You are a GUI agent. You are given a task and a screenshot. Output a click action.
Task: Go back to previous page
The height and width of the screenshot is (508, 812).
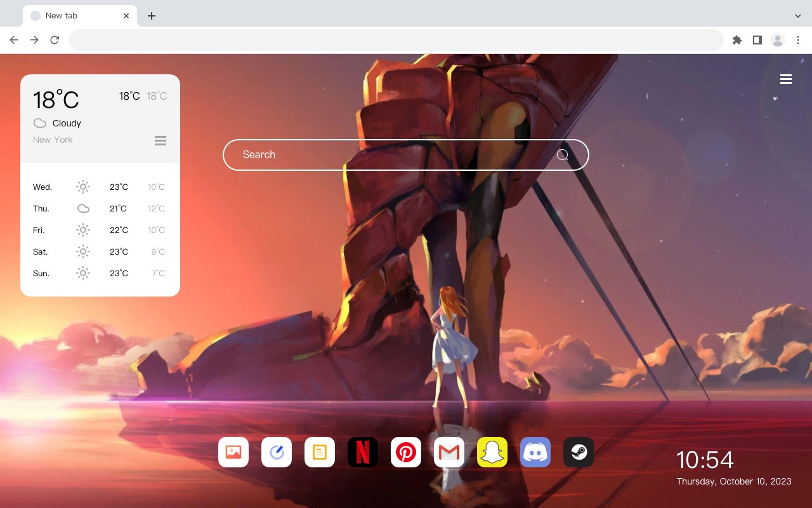click(14, 40)
